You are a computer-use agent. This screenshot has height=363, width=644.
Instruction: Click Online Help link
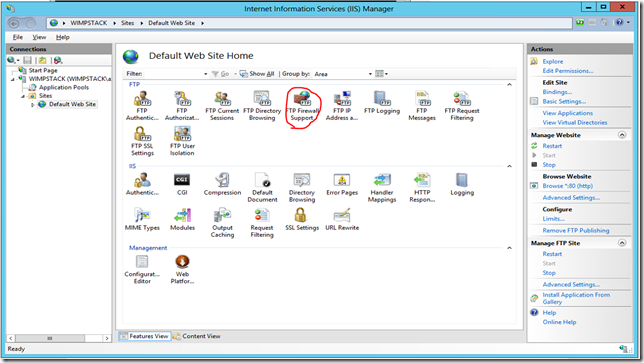[559, 322]
